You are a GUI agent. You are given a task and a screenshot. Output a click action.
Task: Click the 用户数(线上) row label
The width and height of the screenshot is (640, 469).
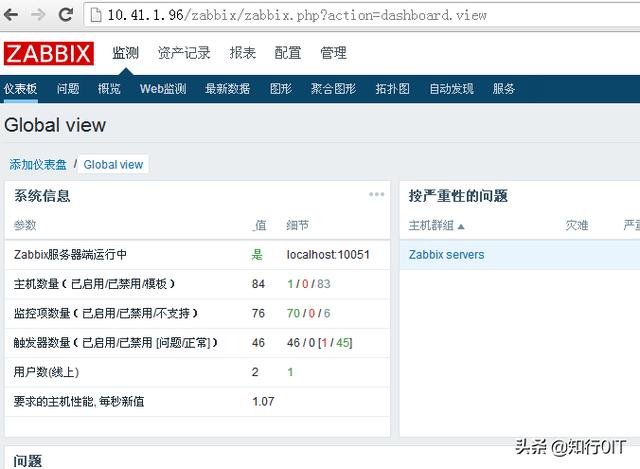pos(46,372)
